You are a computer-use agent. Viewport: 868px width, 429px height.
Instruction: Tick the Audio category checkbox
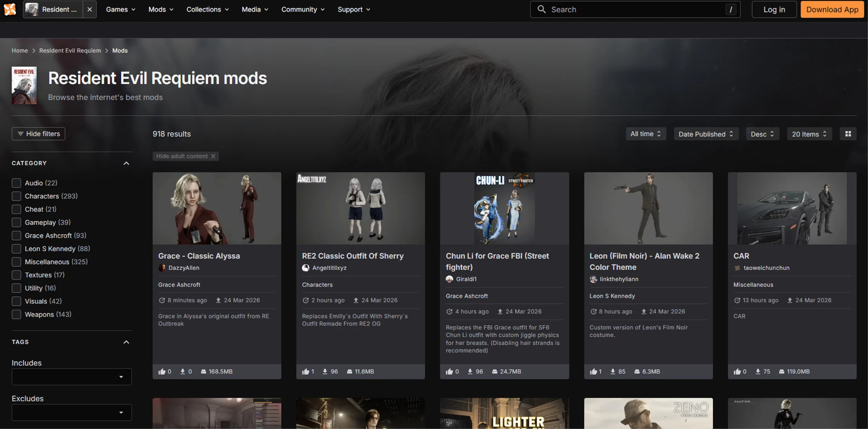(16, 183)
